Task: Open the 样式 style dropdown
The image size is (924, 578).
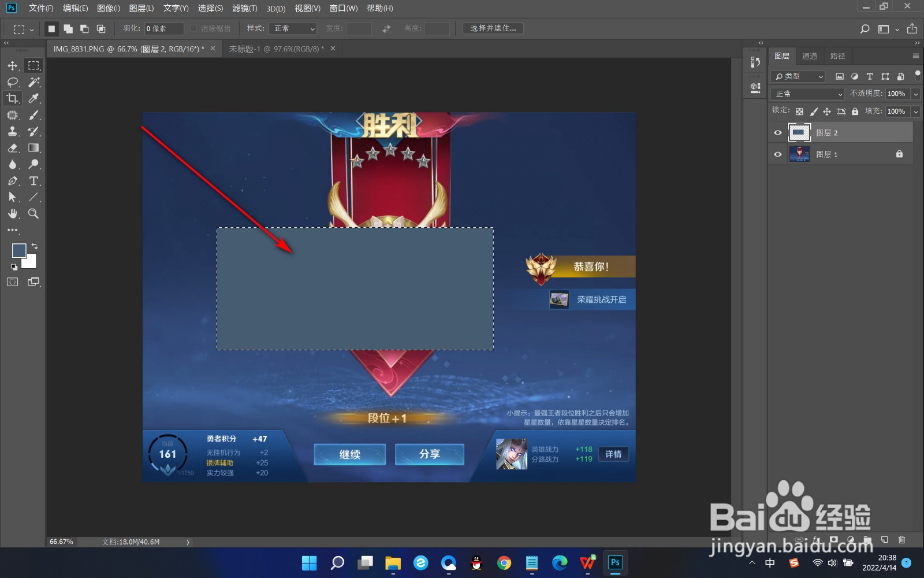Action: [293, 28]
